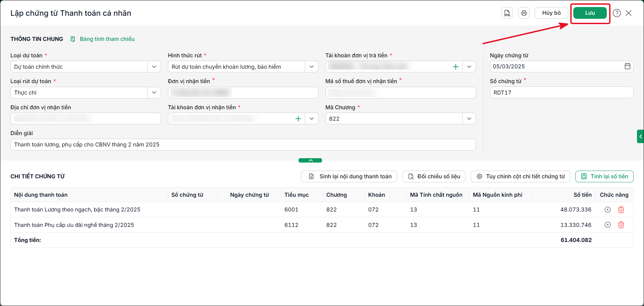Click the Tiểu mục column header
Viewport: 644px width, 306px height.
297,195
